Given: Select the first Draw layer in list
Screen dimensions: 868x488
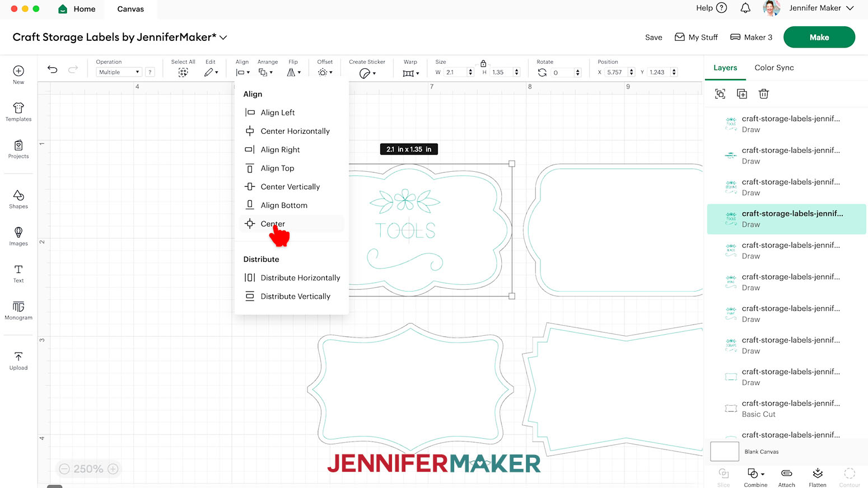Looking at the screenshot, I should point(786,124).
